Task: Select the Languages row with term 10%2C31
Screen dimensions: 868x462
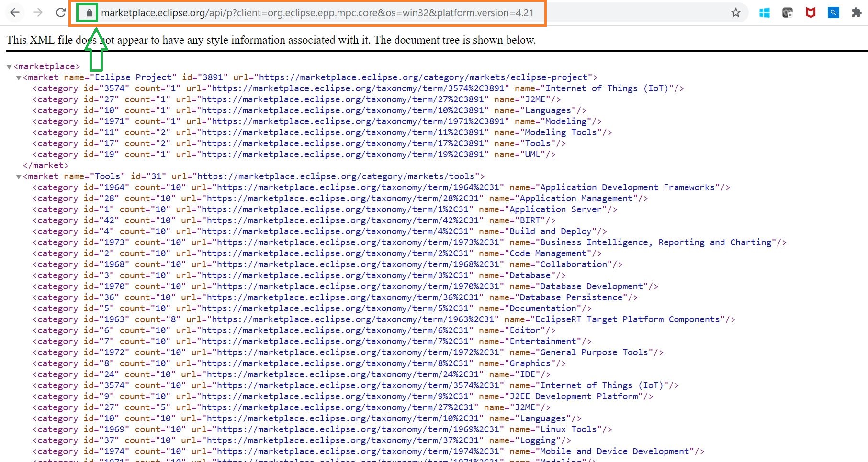Action: click(307, 418)
